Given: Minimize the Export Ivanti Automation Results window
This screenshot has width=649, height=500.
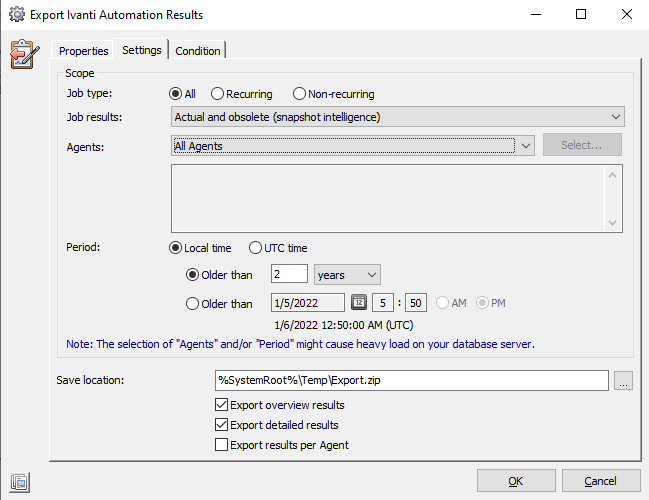Looking at the screenshot, I should coord(536,14).
